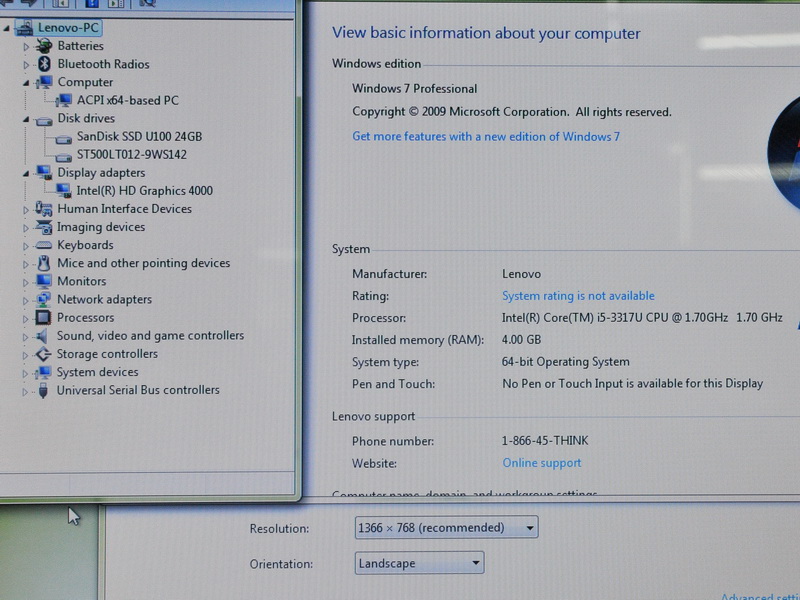This screenshot has width=800, height=600.
Task: Click the Sound, video and game controllers icon
Action: (x=42, y=336)
